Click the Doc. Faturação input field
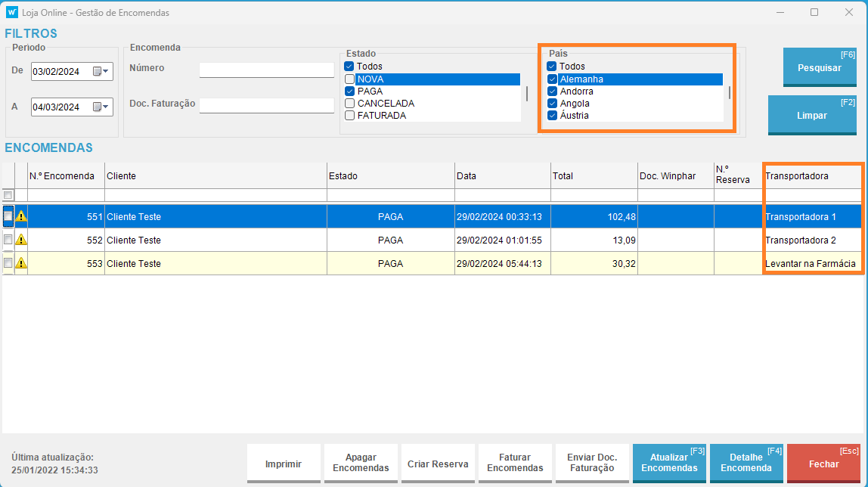 [x=266, y=105]
